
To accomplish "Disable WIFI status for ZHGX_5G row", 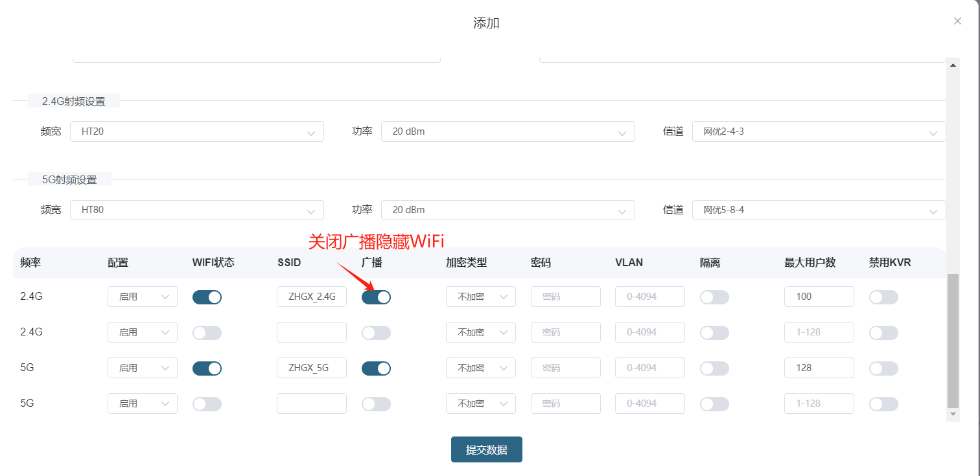I will (x=207, y=368).
